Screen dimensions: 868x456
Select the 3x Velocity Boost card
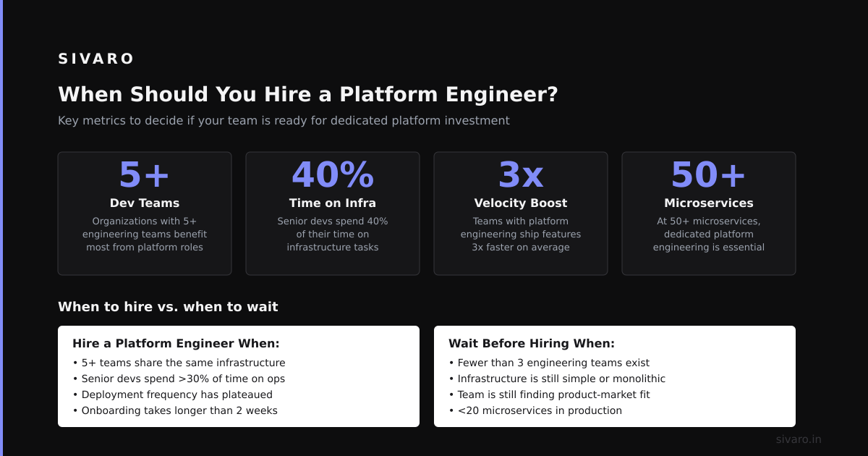[x=521, y=214]
